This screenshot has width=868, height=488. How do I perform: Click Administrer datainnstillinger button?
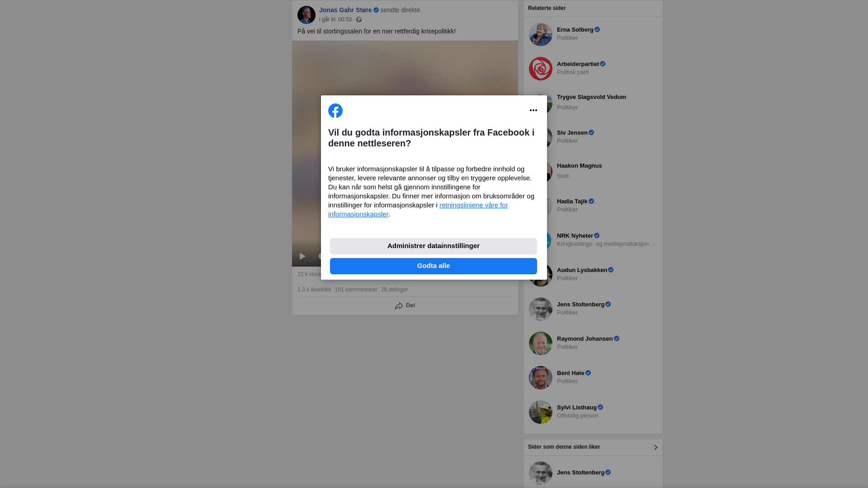(434, 246)
